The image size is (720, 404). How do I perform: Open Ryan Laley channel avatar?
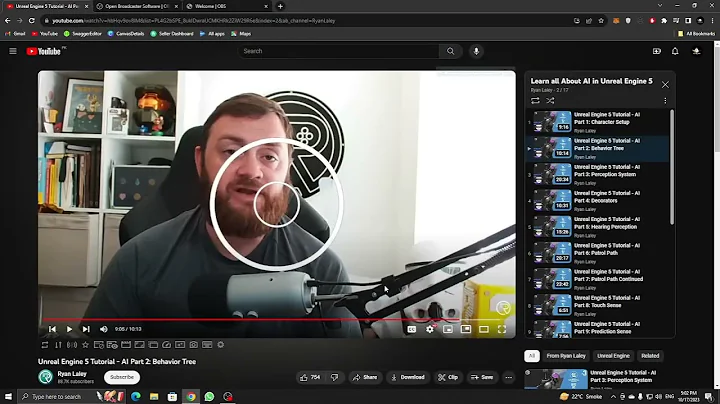pos(45,377)
